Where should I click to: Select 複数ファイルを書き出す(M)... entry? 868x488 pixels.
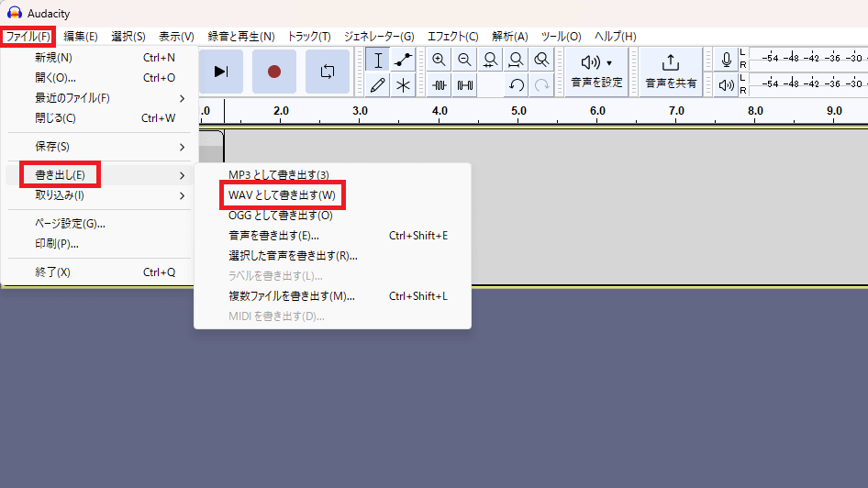pos(333,296)
